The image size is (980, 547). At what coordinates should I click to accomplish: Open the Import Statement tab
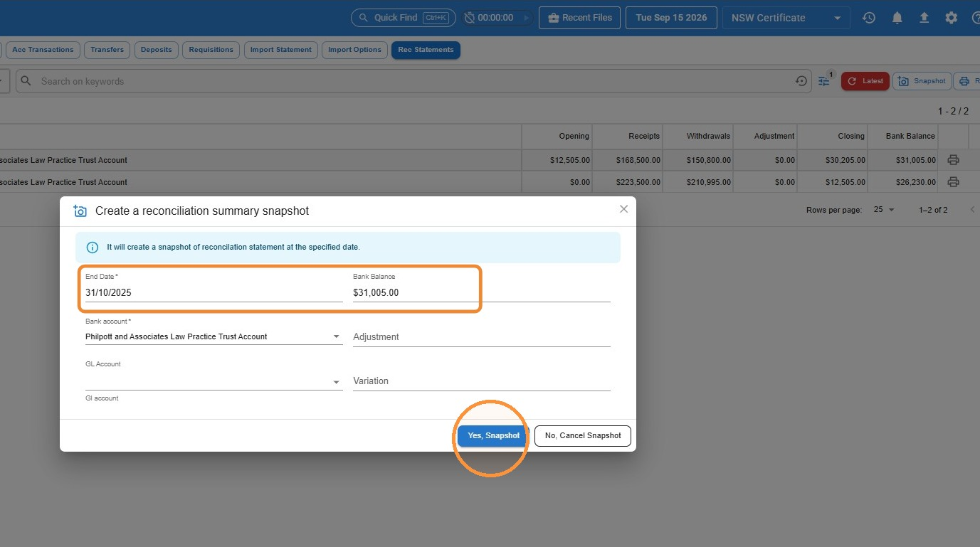coord(281,50)
